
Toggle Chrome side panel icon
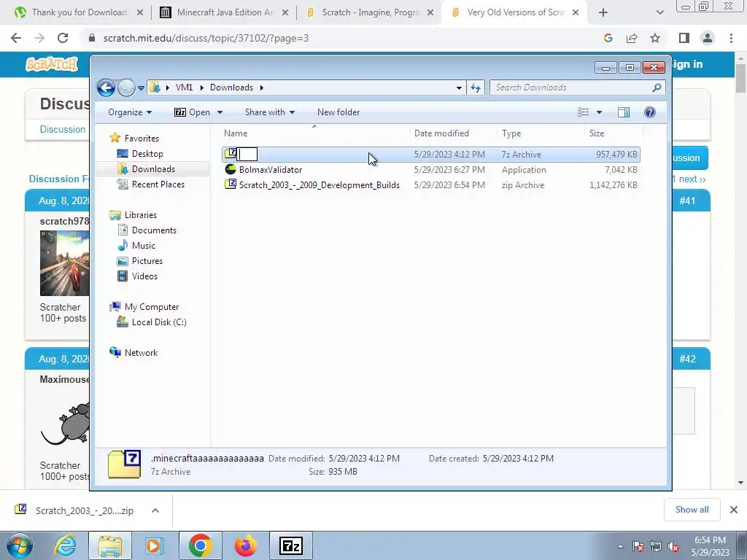[x=684, y=38]
